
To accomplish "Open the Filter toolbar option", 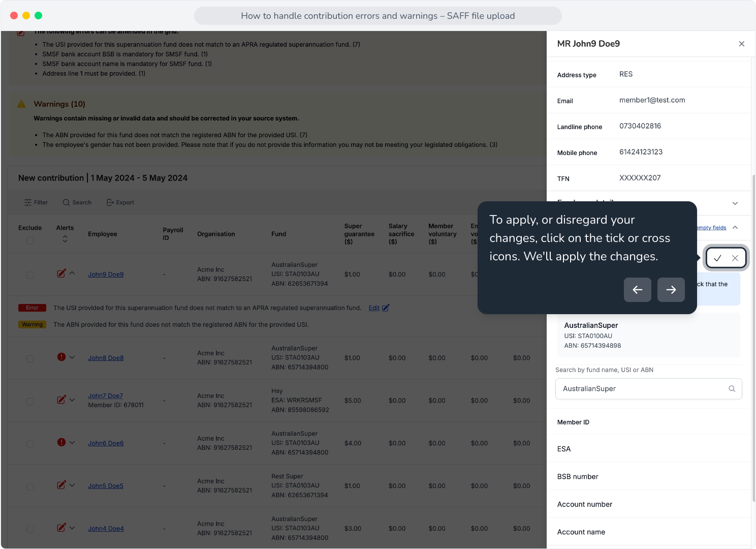I will (x=36, y=202).
